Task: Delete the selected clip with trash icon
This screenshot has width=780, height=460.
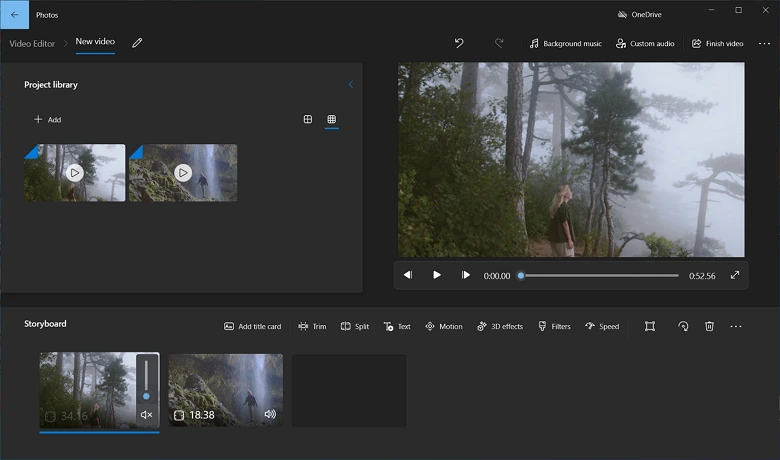Action: (709, 326)
